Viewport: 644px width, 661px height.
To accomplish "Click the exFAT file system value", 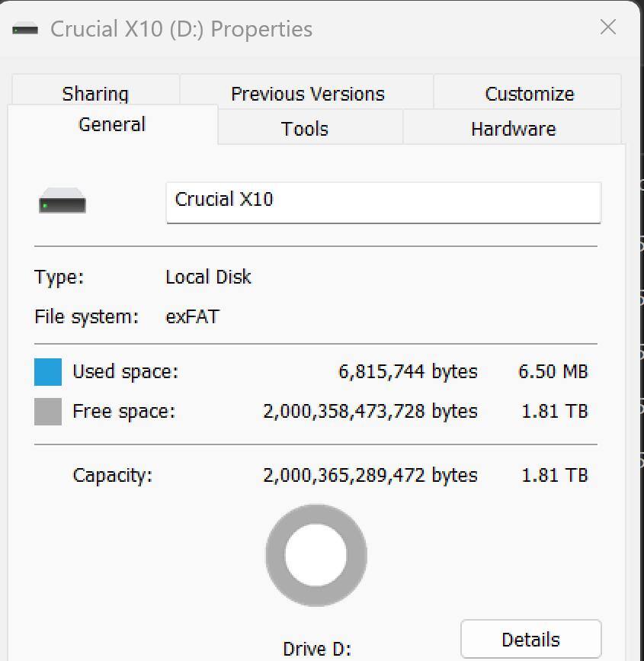I will click(x=193, y=316).
